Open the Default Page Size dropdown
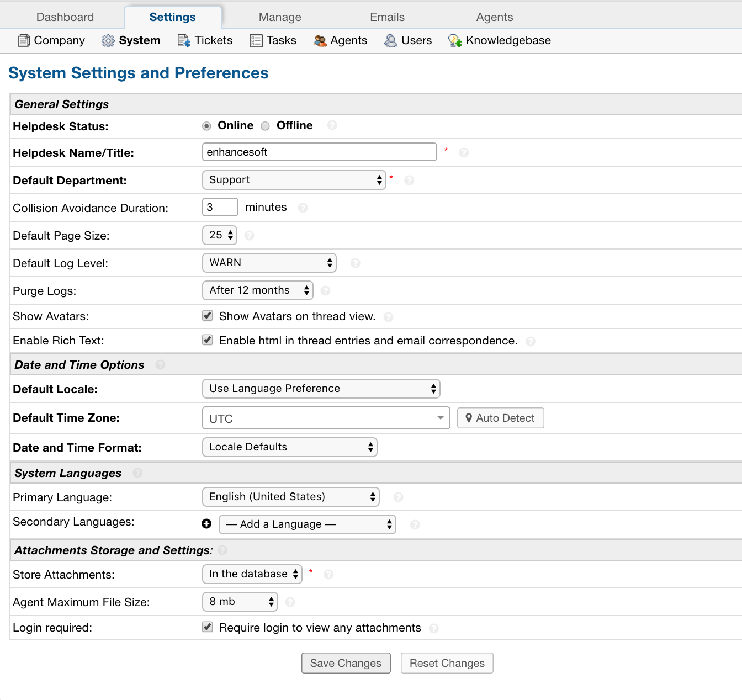Viewport: 742px width, 700px height. click(x=220, y=235)
